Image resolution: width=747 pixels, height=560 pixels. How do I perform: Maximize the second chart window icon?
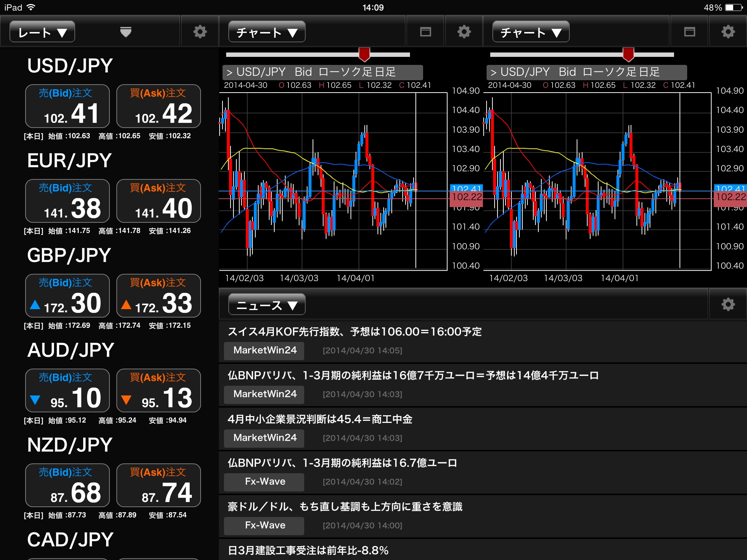point(689,32)
